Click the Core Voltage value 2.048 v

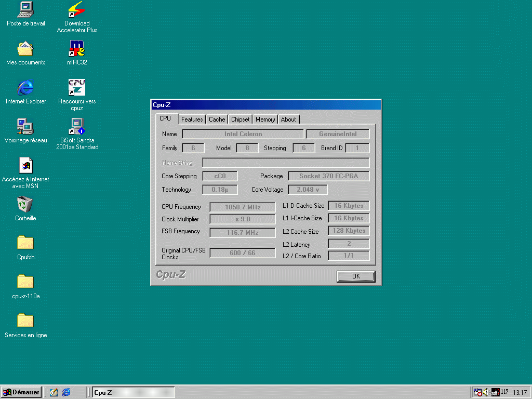308,190
